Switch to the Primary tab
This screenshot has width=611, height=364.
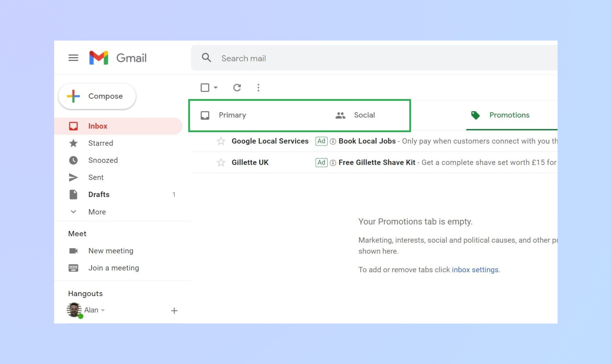[232, 115]
